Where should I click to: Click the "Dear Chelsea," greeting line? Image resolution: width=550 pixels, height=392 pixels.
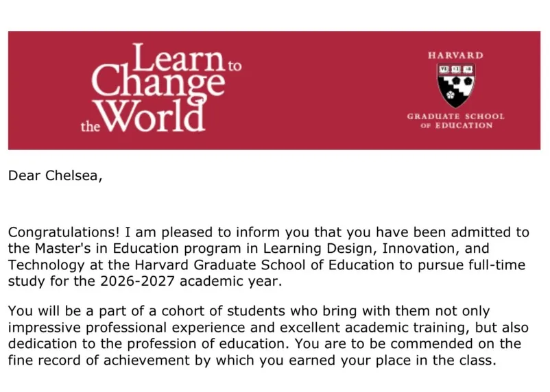click(55, 175)
